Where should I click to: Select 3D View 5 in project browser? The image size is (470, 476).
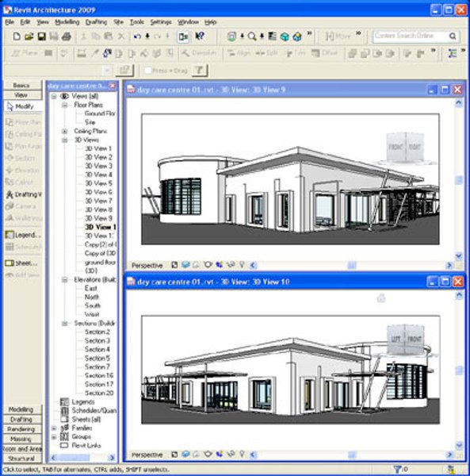[x=98, y=183]
